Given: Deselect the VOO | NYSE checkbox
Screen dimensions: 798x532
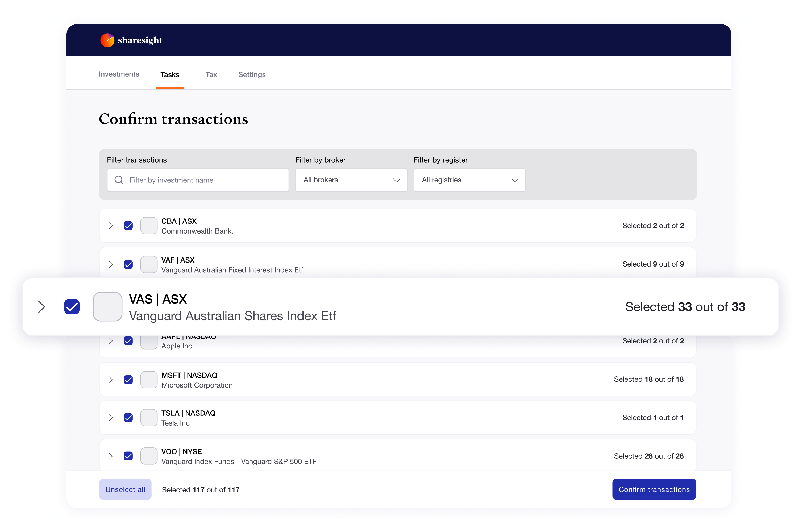Looking at the screenshot, I should click(x=128, y=456).
